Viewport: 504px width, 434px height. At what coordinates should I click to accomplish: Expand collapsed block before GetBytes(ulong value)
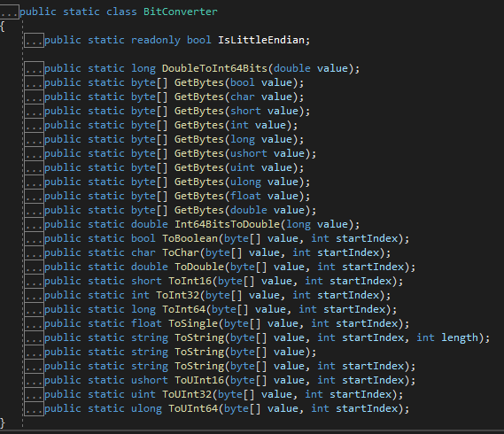click(x=34, y=182)
